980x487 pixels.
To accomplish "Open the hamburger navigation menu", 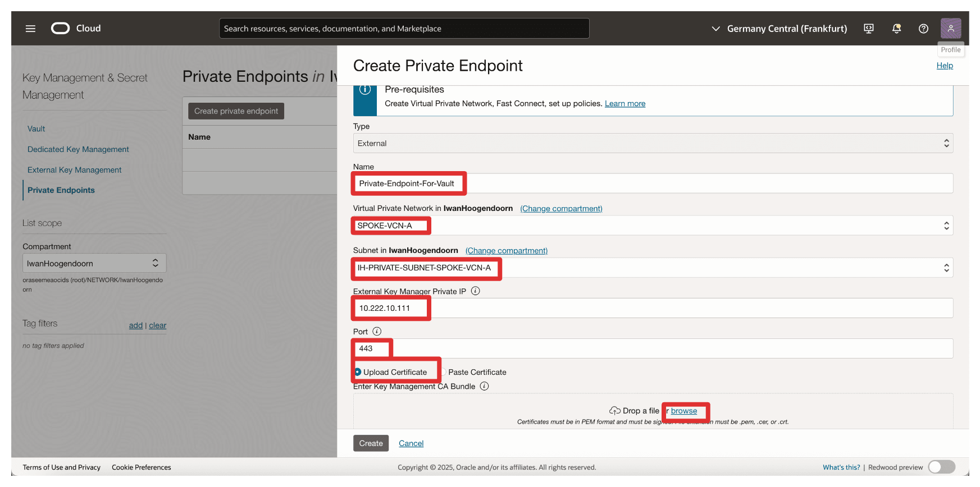I will click(30, 29).
